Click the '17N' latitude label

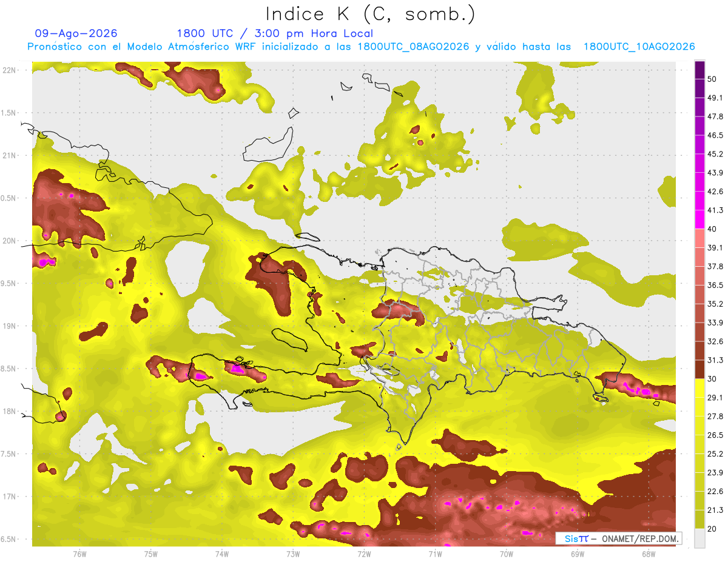10,496
